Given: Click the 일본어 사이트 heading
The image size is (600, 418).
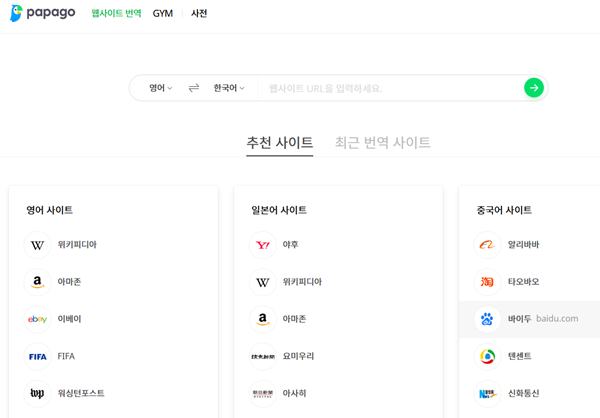Looking at the screenshot, I should point(279,210).
